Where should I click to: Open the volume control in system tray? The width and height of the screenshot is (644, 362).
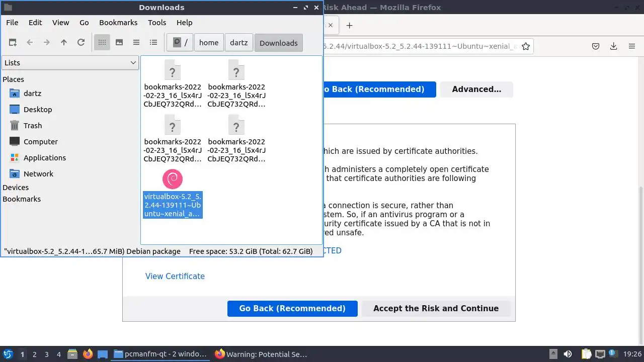click(x=568, y=354)
